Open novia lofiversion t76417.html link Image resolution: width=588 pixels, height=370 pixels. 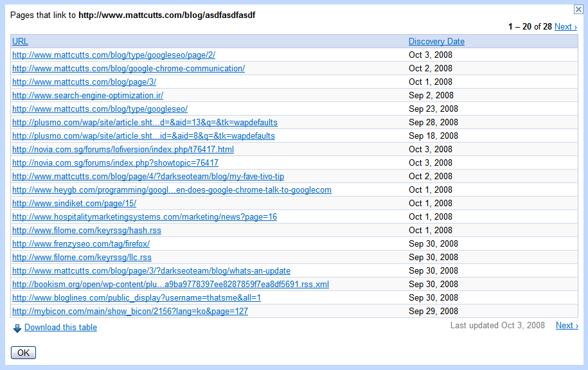[123, 150]
